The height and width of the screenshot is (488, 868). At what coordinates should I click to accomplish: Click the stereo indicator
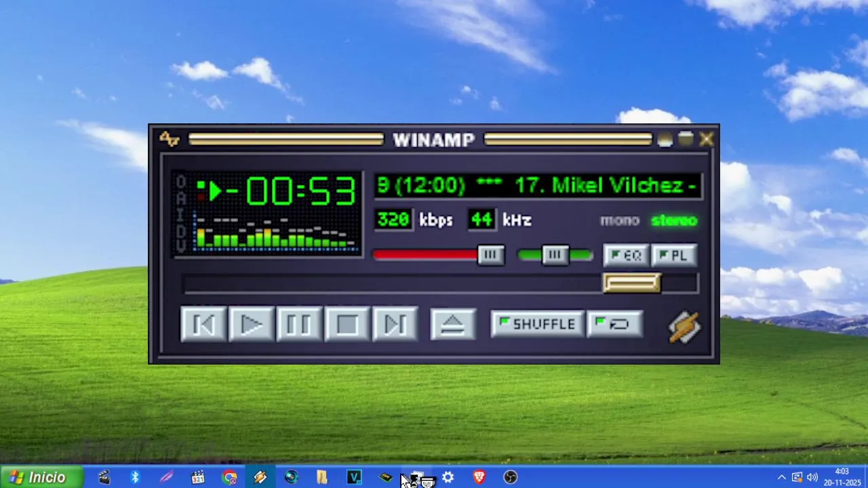(674, 220)
